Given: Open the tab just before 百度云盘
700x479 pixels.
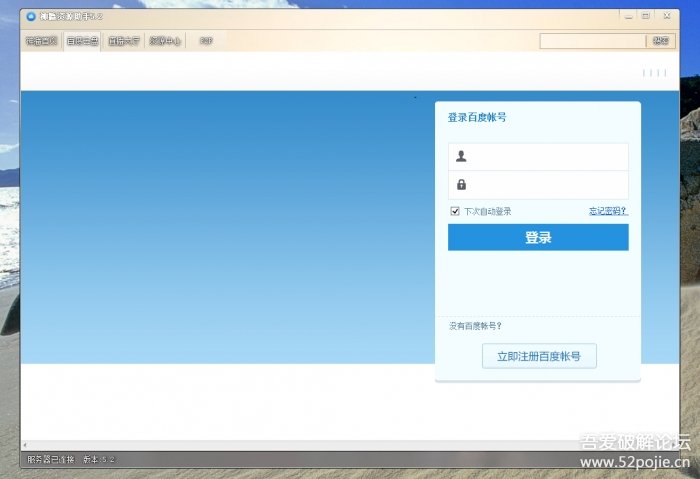Looking at the screenshot, I should pos(41,41).
